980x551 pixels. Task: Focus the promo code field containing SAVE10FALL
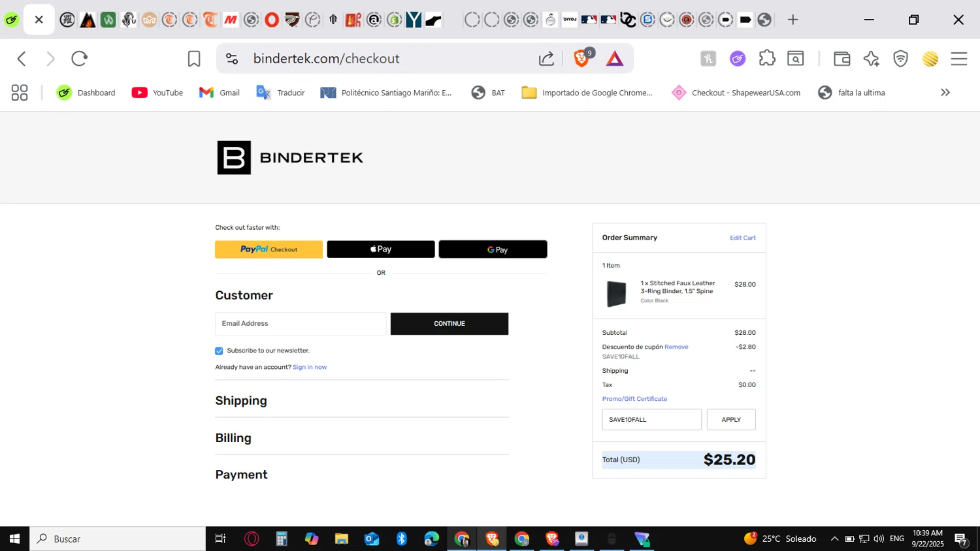point(651,420)
